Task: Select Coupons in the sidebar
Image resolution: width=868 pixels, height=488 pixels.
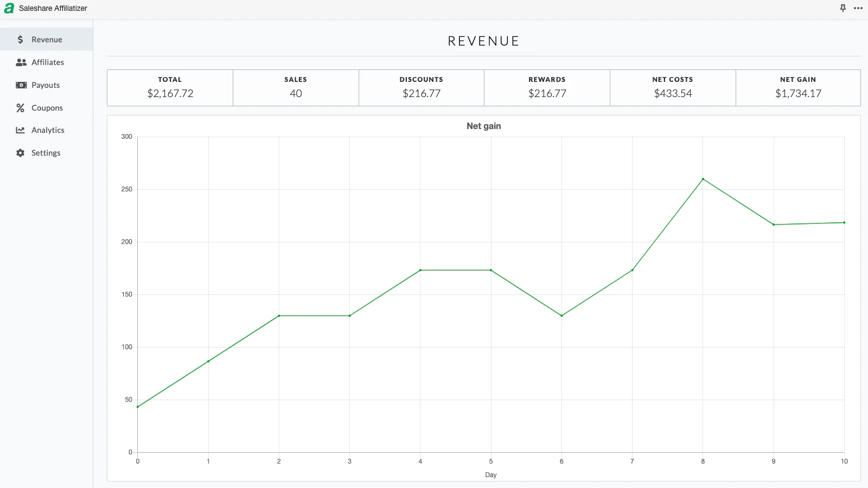Action: (x=47, y=108)
